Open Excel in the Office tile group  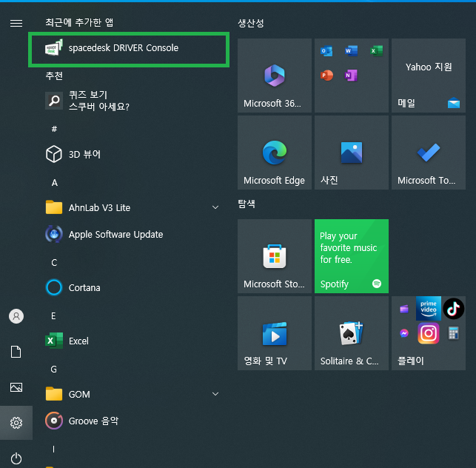point(376,50)
